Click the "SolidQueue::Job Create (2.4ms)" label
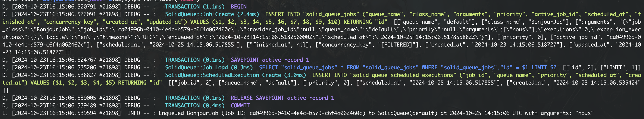This screenshot has height=119, width=644. [212, 14]
